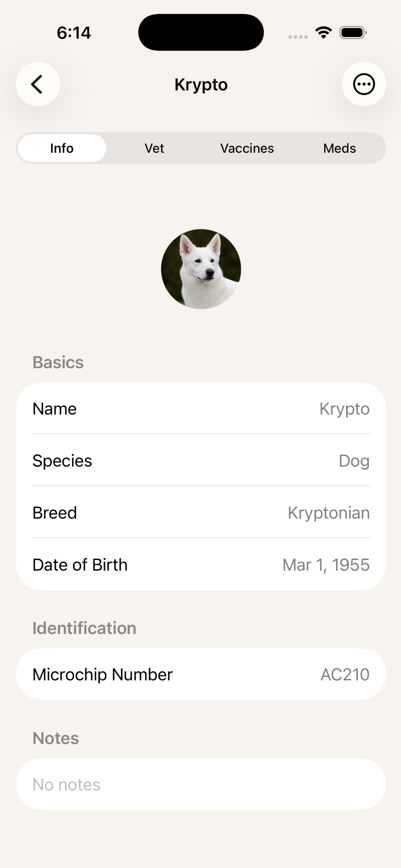This screenshot has width=401, height=868.
Task: Tap the back chevron button
Action: click(x=38, y=84)
